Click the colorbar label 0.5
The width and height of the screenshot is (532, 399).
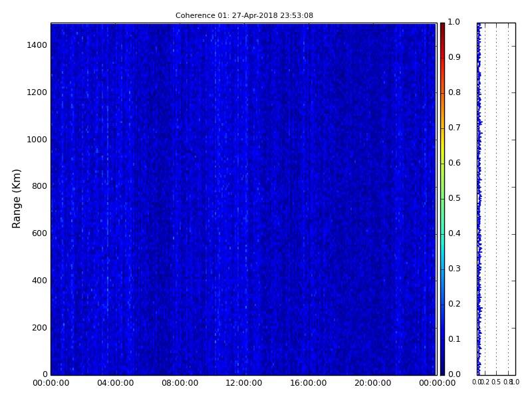point(454,198)
